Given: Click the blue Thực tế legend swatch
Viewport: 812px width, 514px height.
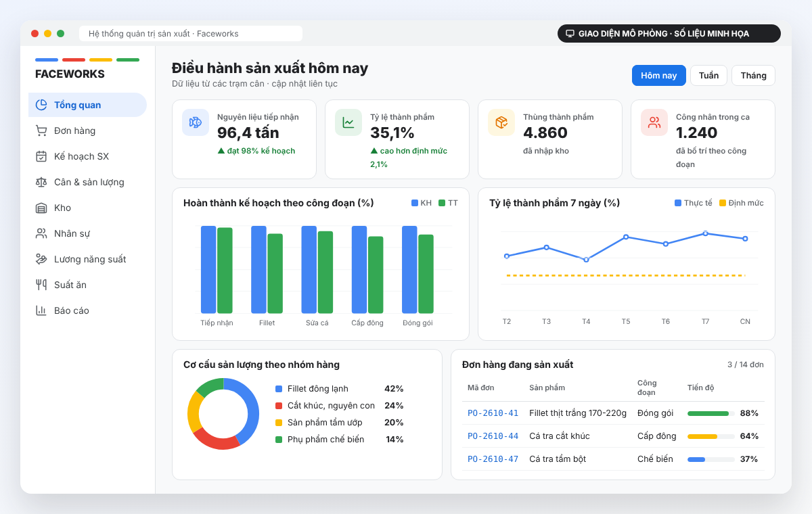Looking at the screenshot, I should (x=678, y=203).
